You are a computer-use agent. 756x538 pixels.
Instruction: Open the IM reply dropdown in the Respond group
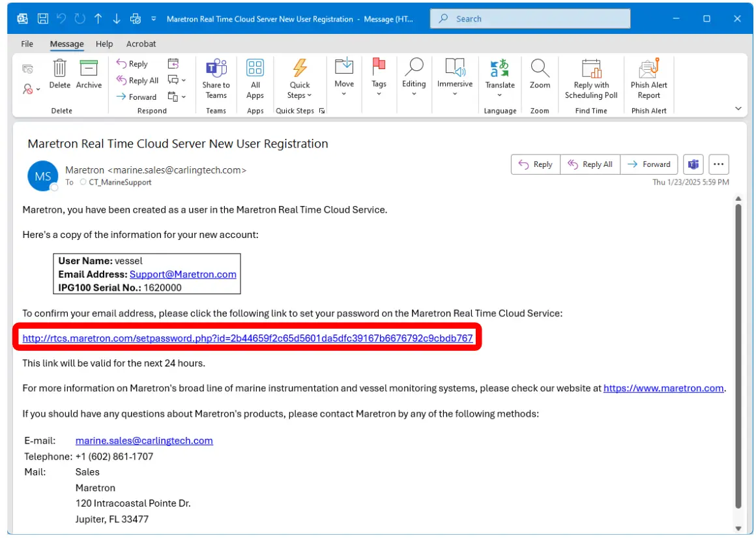click(177, 80)
